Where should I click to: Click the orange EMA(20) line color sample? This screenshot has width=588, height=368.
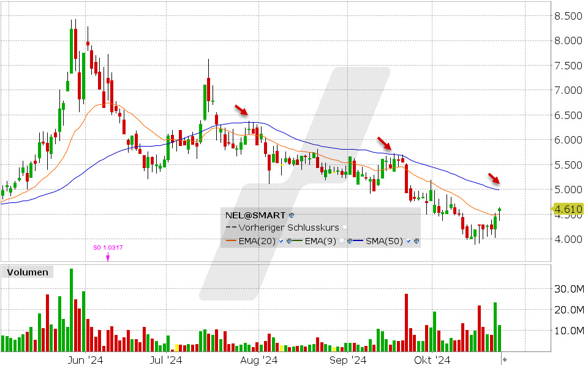click(x=231, y=240)
